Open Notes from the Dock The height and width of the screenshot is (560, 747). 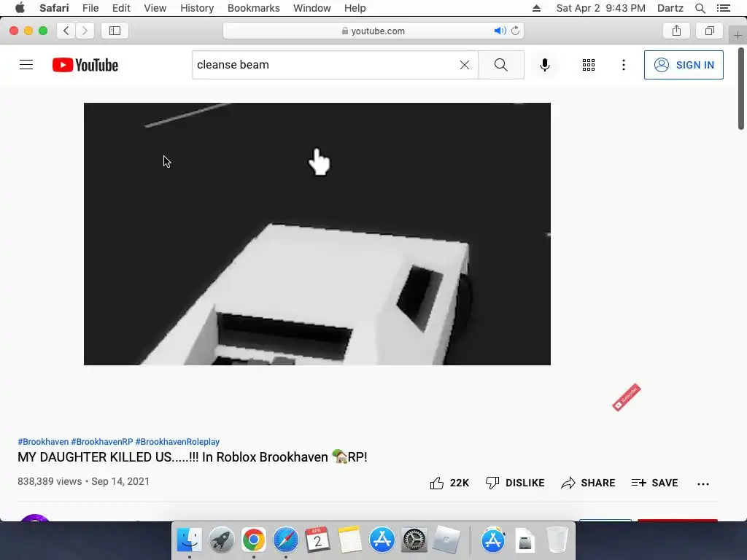(349, 540)
